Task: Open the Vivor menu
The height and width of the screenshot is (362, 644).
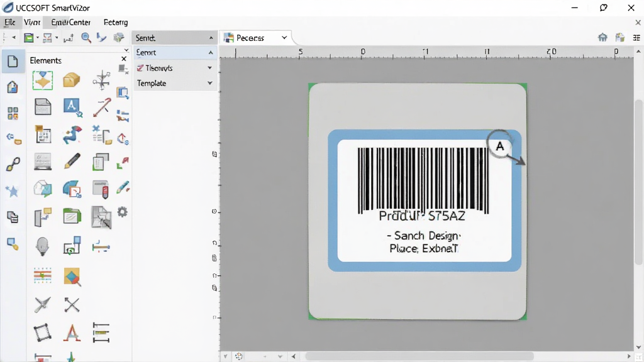Action: pos(31,22)
